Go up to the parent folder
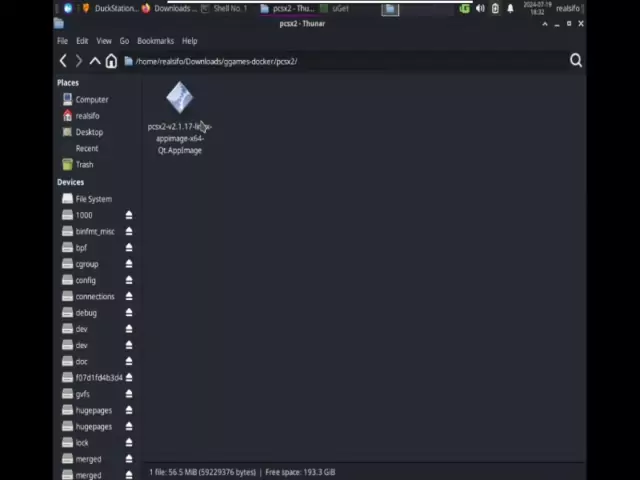Image resolution: width=640 pixels, height=480 pixels. (95, 61)
